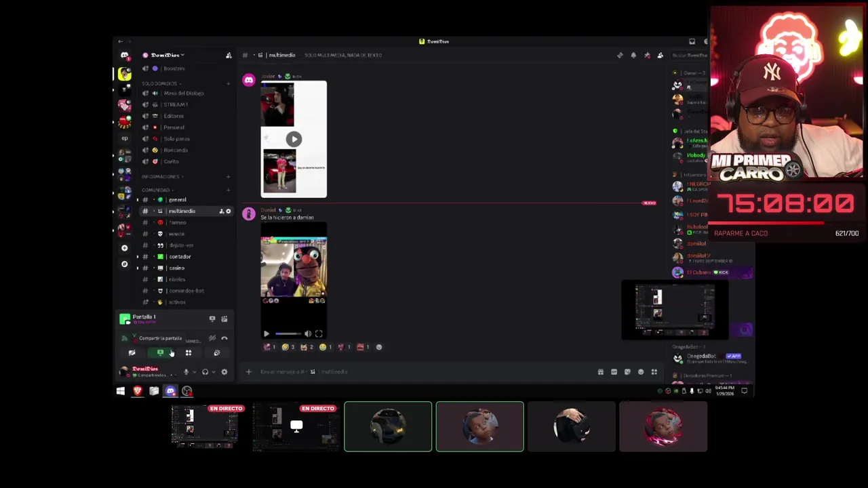
Task: Open the farmeo text channel
Action: pyautogui.click(x=184, y=222)
